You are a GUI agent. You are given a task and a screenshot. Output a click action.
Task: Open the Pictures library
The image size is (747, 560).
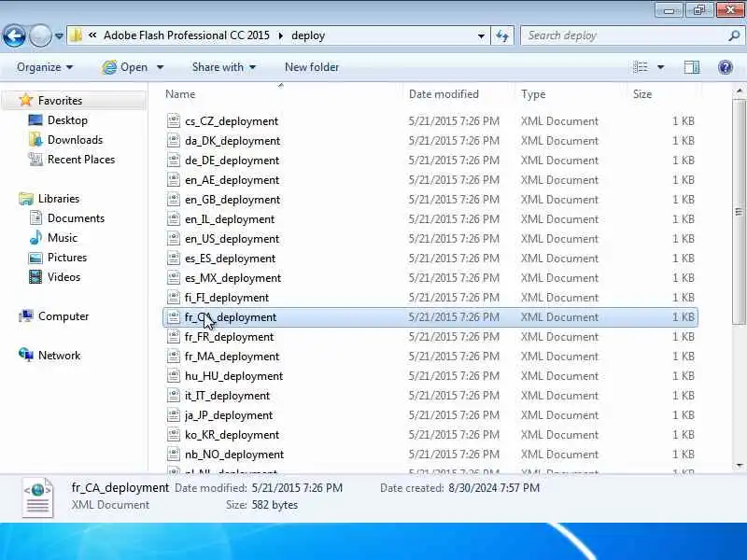tap(67, 258)
